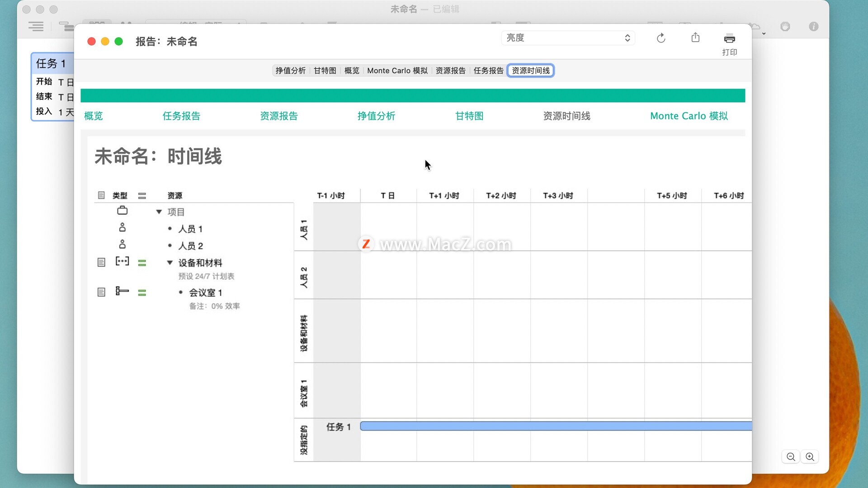Click the person icon beside 人员 1
Image resolution: width=868 pixels, height=488 pixels.
(122, 227)
